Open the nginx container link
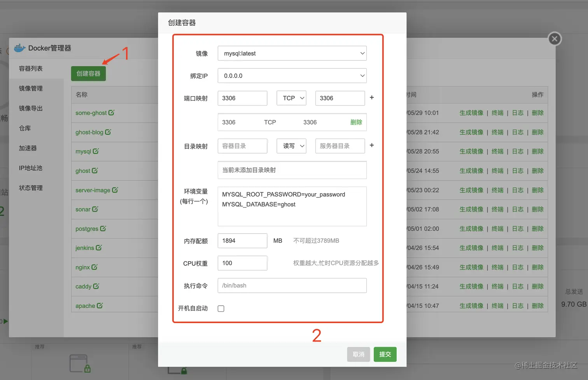 pyautogui.click(x=82, y=267)
